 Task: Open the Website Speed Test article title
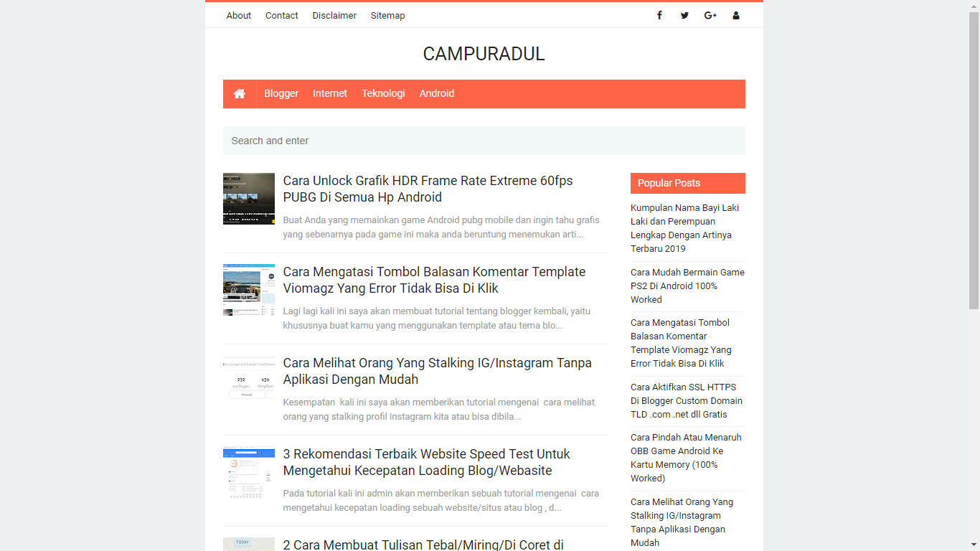click(x=427, y=462)
